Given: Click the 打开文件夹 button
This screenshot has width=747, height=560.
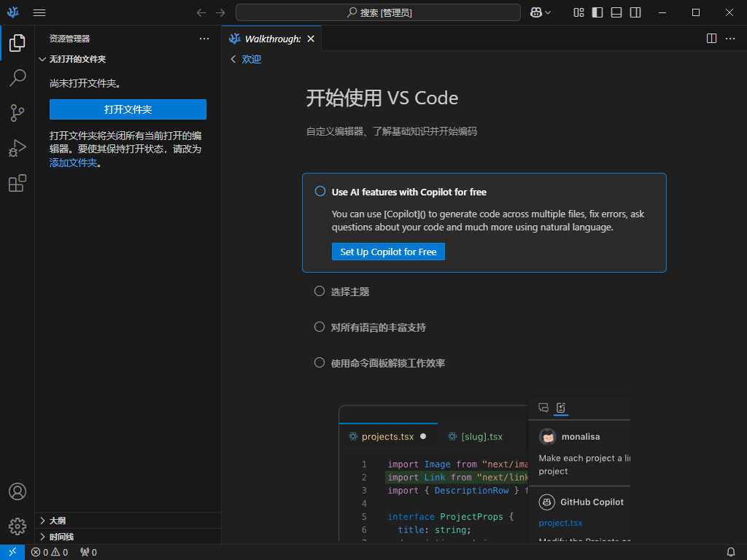Looking at the screenshot, I should (128, 109).
